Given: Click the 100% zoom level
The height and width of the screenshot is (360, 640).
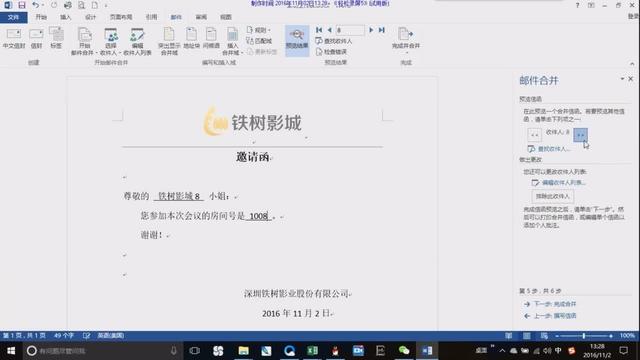Looking at the screenshot, I should pos(627,336).
